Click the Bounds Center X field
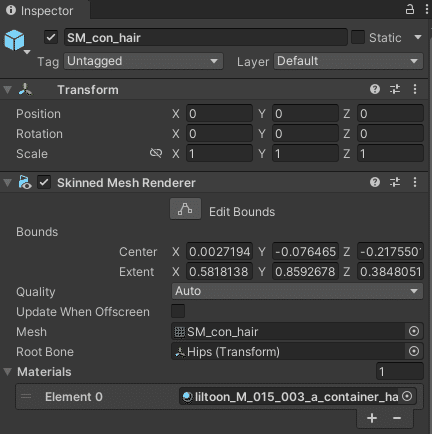 pos(219,252)
